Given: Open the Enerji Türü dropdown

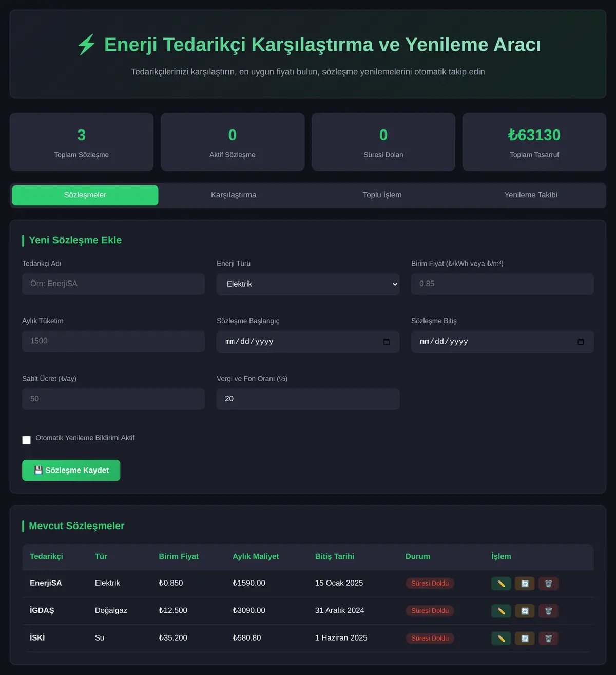Looking at the screenshot, I should pyautogui.click(x=308, y=284).
